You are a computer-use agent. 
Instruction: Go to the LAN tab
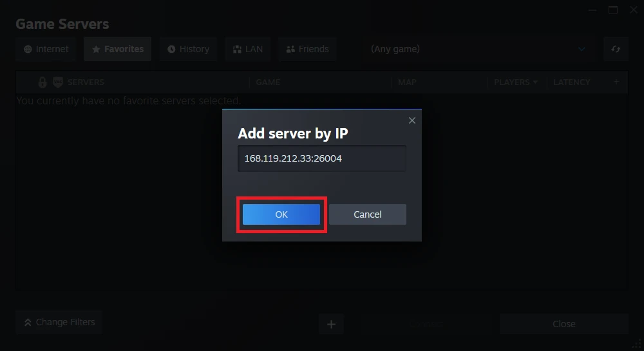point(248,49)
